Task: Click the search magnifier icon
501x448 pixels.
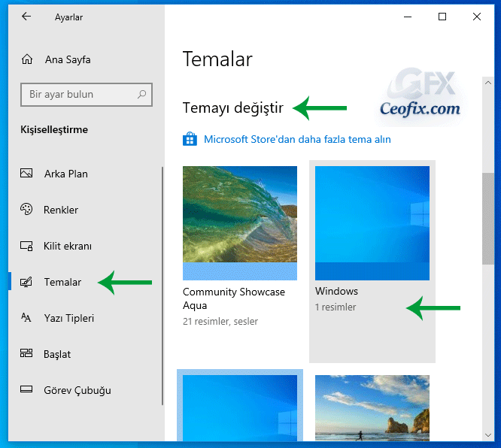Action: (141, 94)
